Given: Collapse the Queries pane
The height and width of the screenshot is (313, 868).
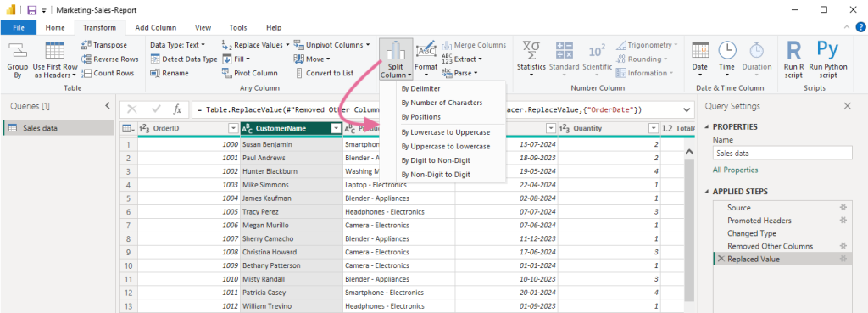Looking at the screenshot, I should coord(108,106).
